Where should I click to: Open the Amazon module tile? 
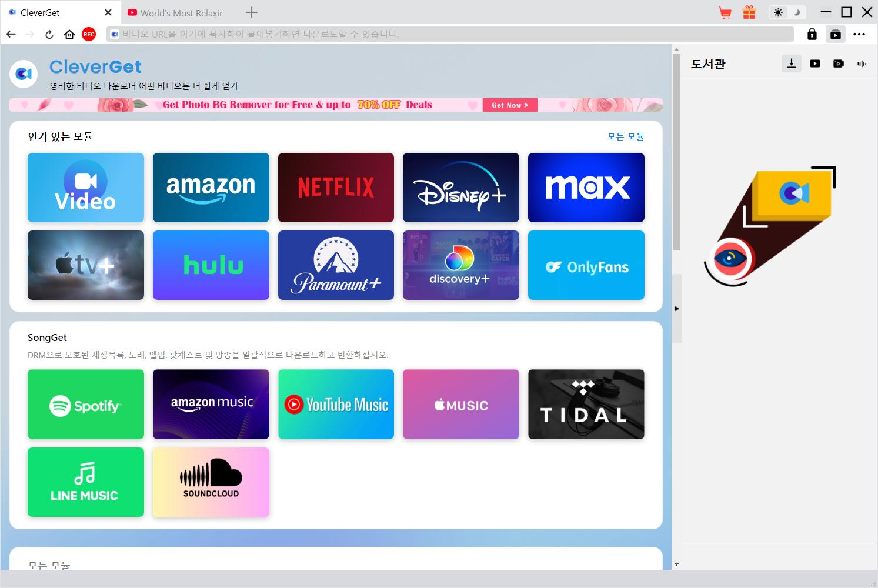point(211,188)
